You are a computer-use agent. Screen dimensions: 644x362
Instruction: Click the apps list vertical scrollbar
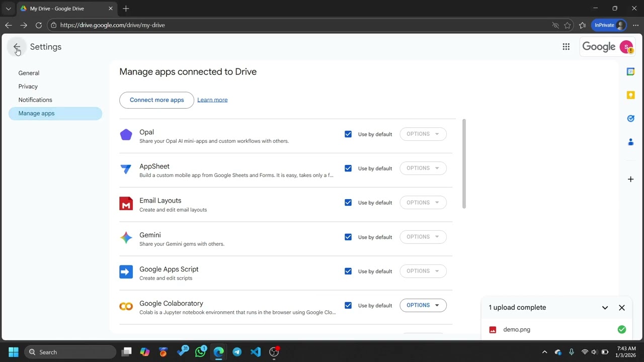click(x=464, y=163)
